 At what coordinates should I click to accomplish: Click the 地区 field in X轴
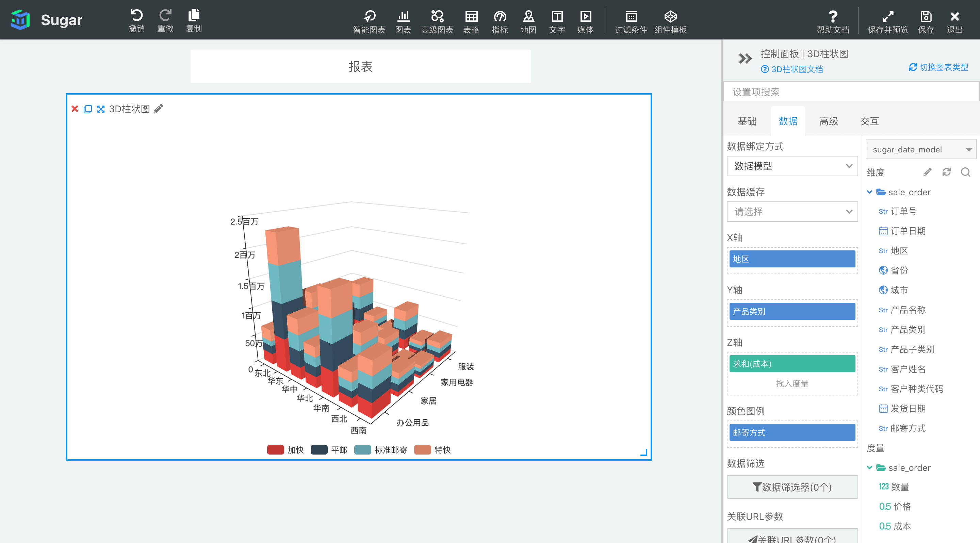coord(792,259)
